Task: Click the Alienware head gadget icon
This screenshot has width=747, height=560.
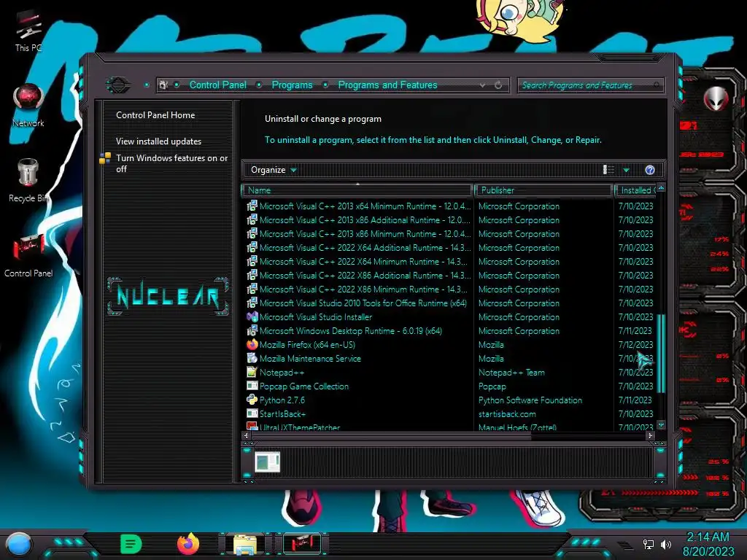Action: pyautogui.click(x=716, y=98)
